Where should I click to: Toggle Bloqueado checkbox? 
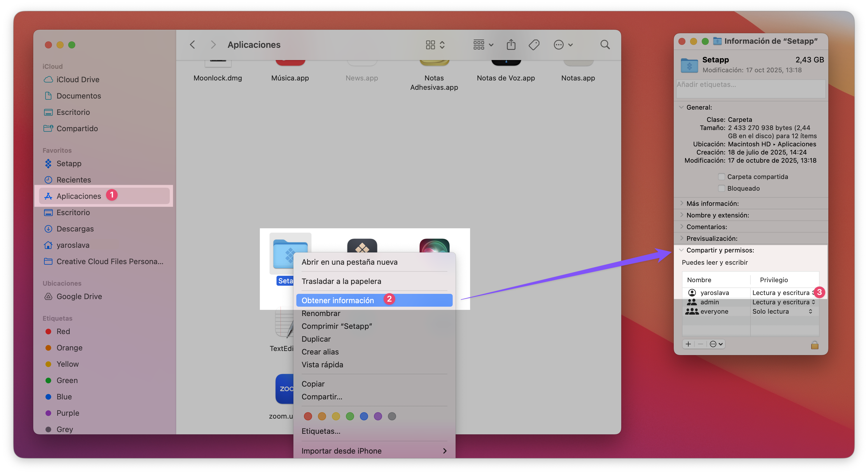tap(721, 188)
